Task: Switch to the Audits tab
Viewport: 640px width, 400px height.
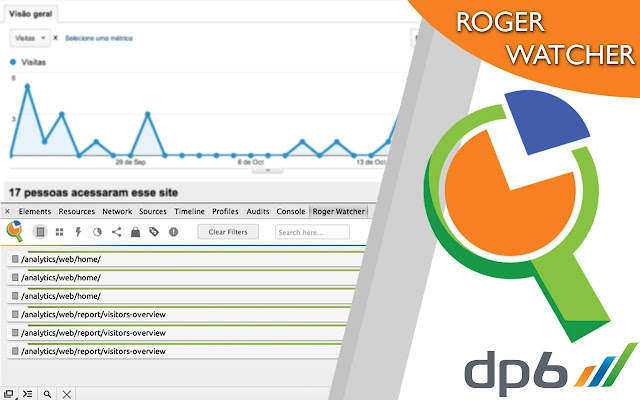Action: click(x=258, y=211)
